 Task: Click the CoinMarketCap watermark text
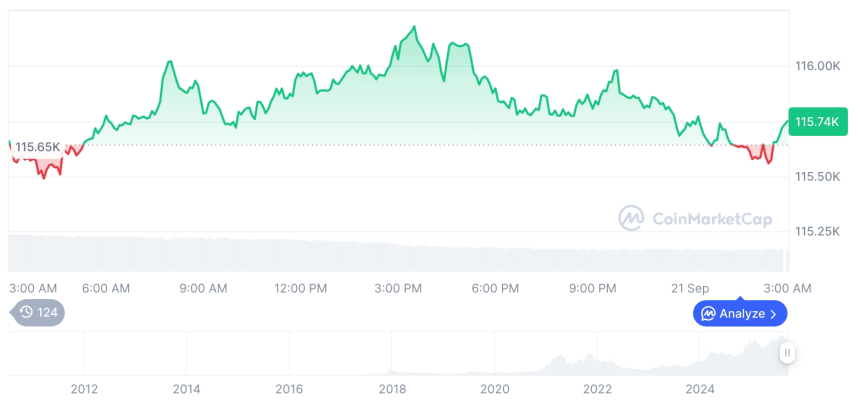(x=699, y=217)
